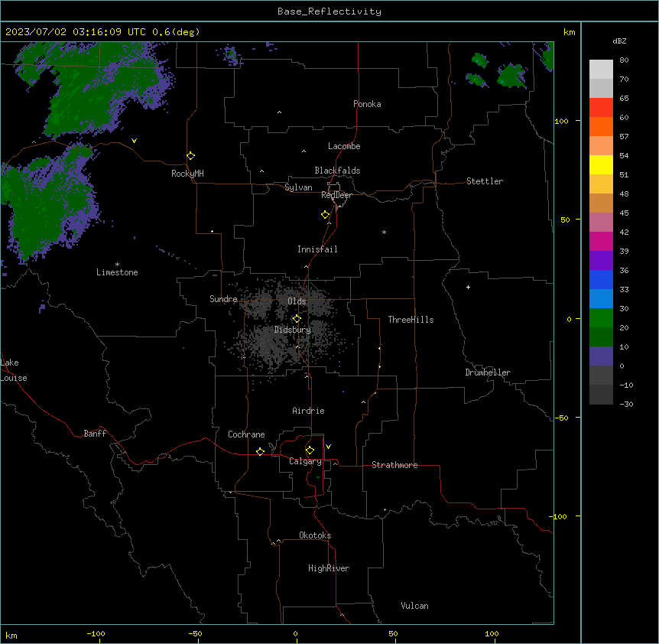Select the Cochrane label
Screen dimensions: 659x644
point(246,434)
